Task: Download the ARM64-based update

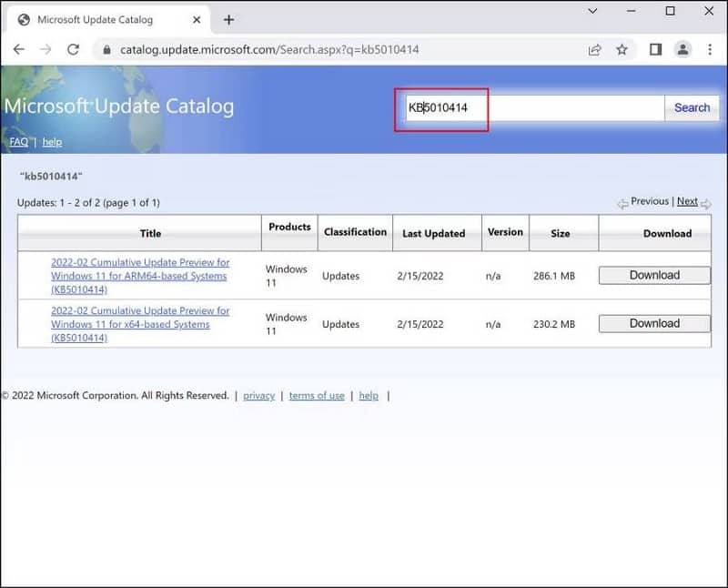Action: click(x=654, y=275)
